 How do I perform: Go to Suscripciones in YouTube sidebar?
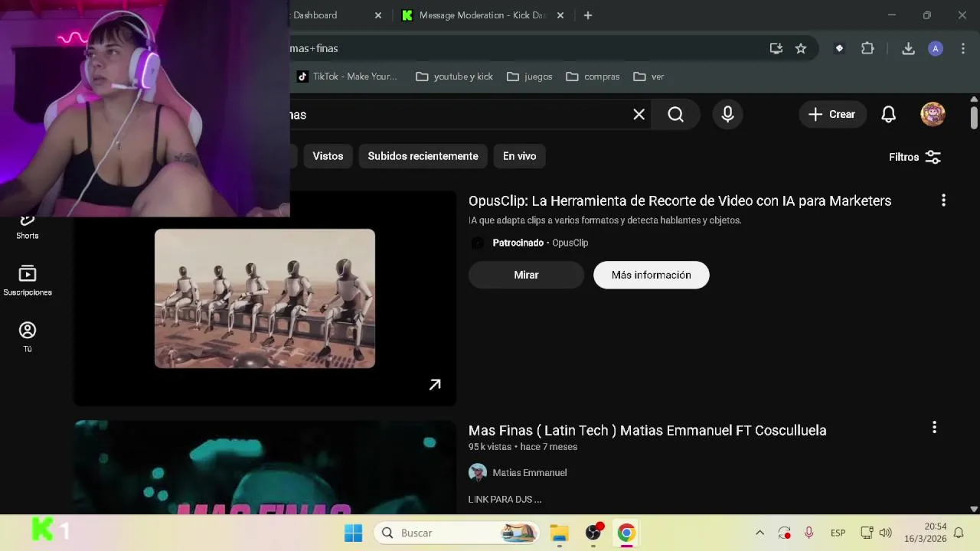click(x=28, y=281)
